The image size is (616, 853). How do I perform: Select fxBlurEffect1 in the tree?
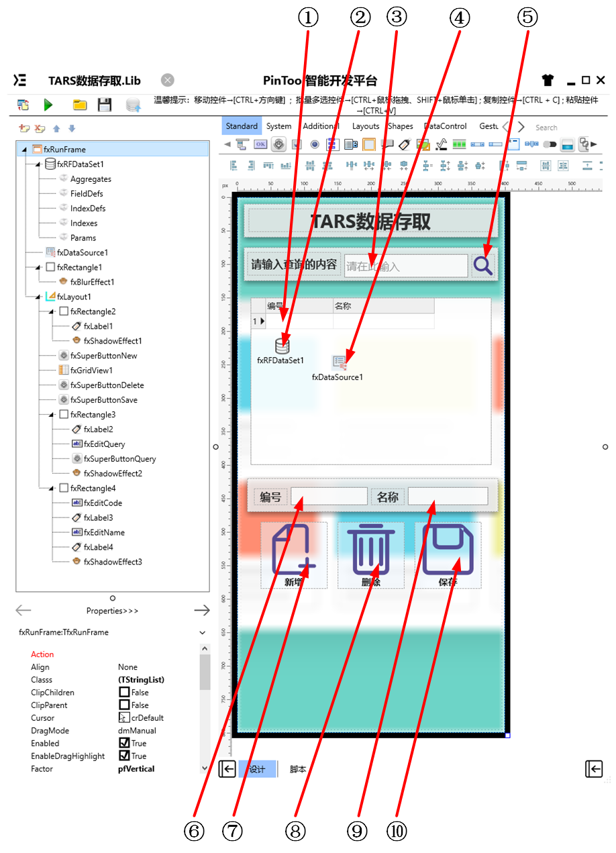click(93, 283)
